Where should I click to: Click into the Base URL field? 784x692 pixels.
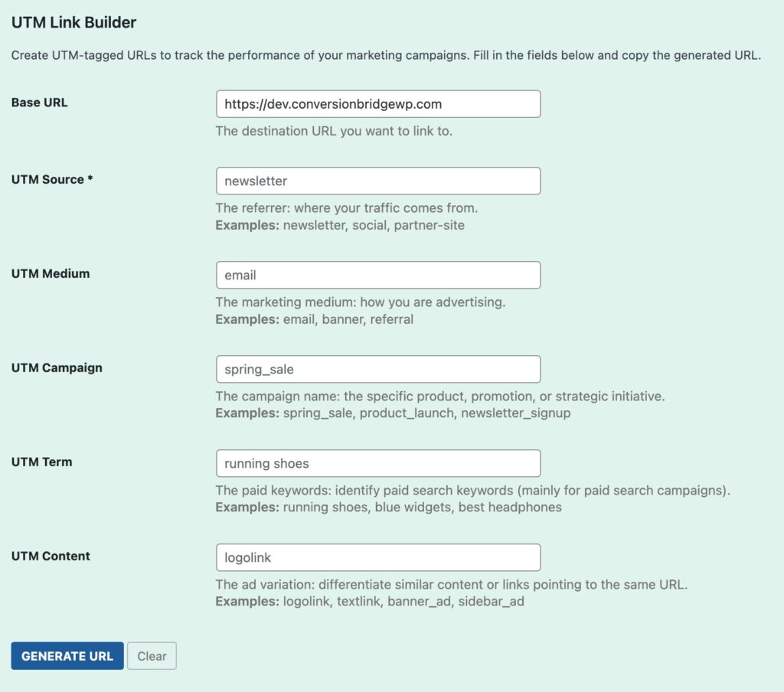click(378, 103)
